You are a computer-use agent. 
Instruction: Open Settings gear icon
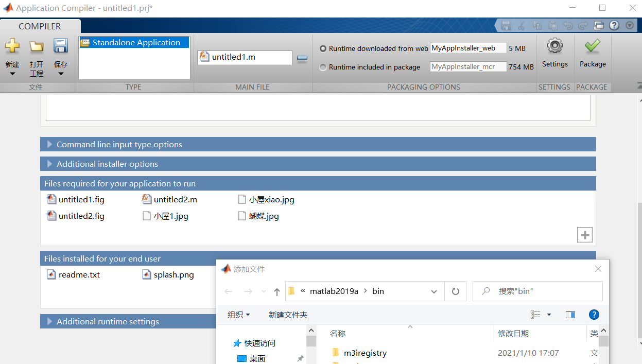coord(554,46)
